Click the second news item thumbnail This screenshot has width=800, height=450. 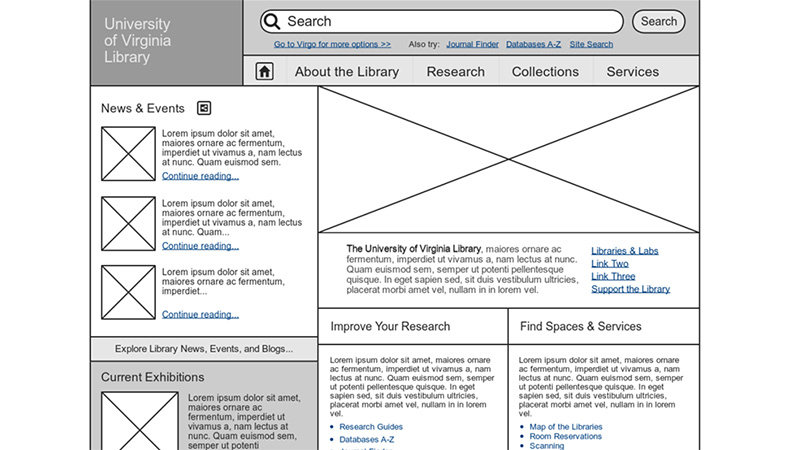128,223
